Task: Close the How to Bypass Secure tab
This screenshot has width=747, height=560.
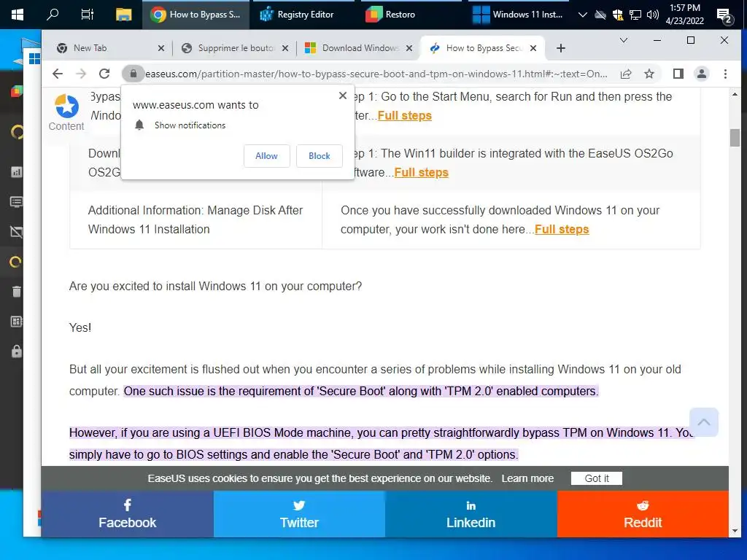Action: click(533, 48)
